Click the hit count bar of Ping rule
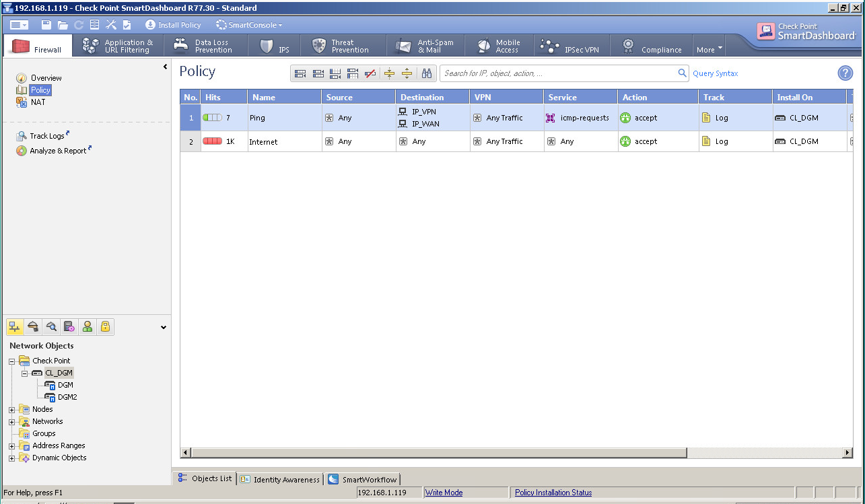This screenshot has width=865, height=504. point(213,117)
